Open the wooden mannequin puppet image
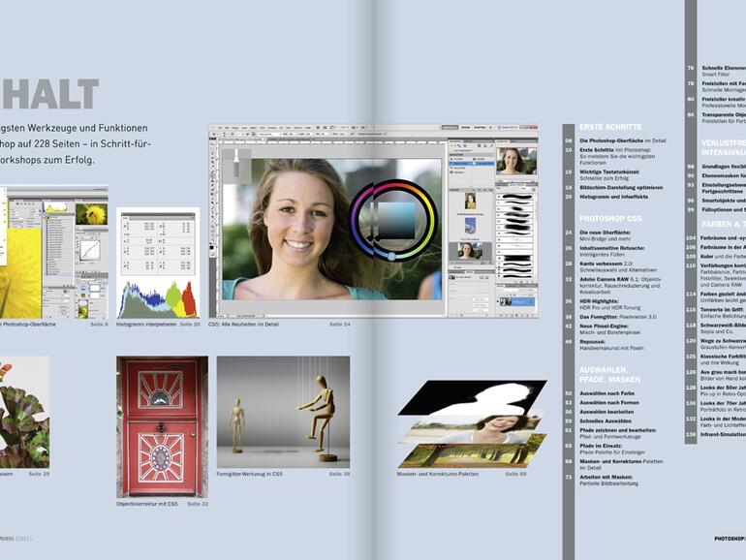Viewport: 746px width, 560px height. [283, 412]
